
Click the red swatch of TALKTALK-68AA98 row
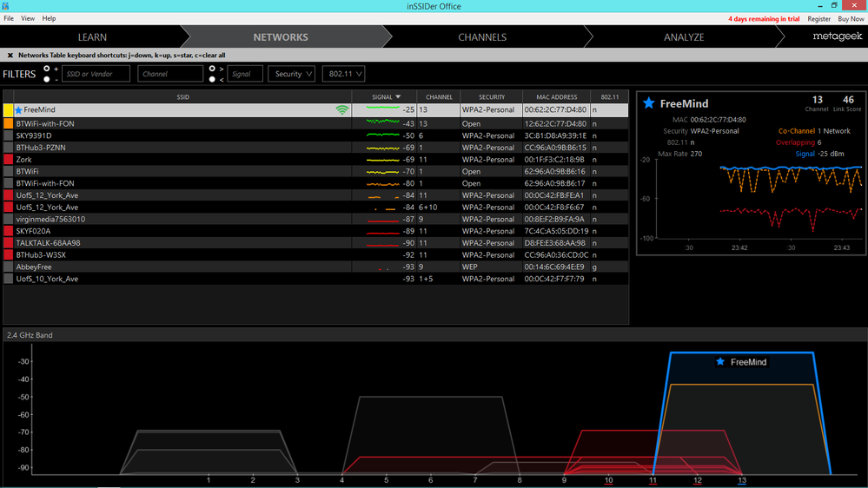click(x=9, y=243)
